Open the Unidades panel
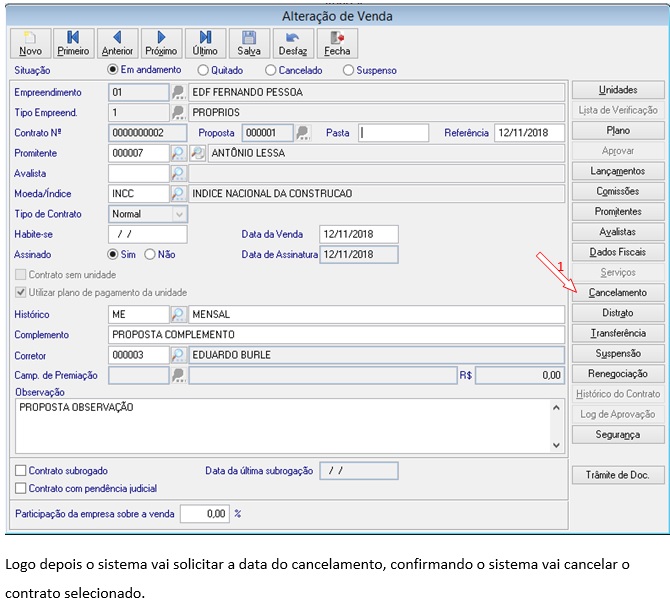 (x=618, y=90)
